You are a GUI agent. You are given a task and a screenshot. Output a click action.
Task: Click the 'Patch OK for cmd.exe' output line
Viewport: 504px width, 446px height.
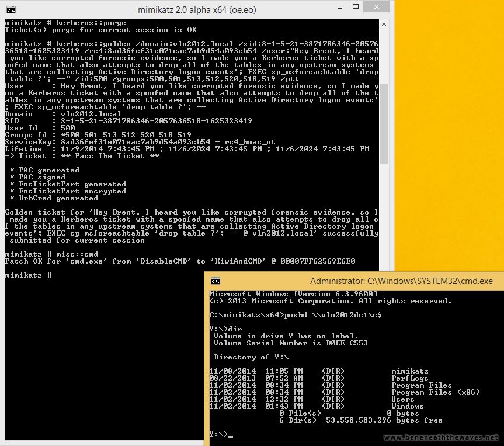click(x=180, y=261)
